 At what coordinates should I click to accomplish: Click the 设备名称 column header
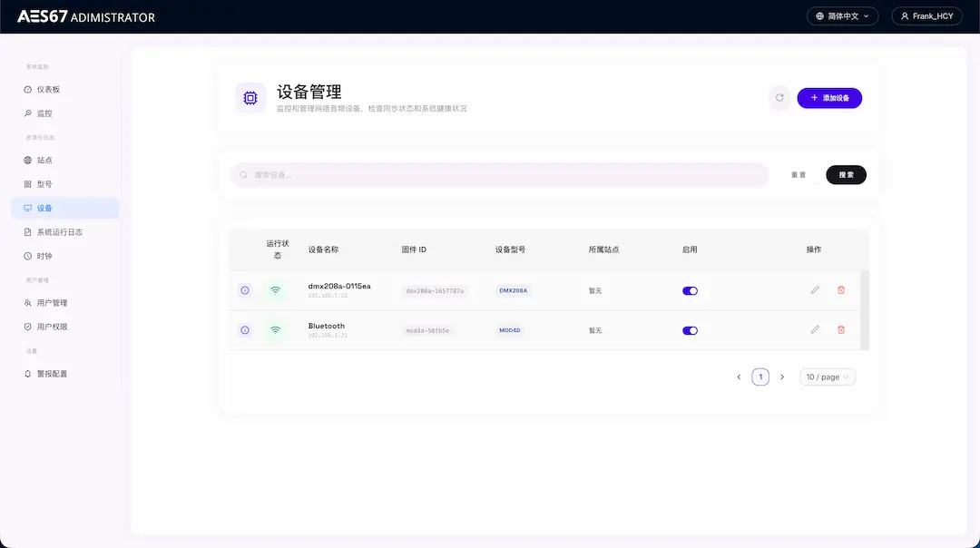323,250
